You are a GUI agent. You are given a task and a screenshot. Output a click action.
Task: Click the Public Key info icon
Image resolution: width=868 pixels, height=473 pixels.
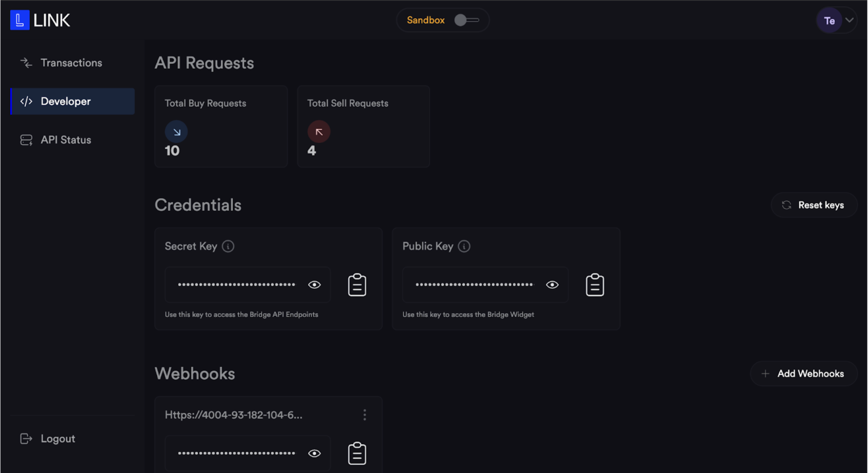point(464,246)
